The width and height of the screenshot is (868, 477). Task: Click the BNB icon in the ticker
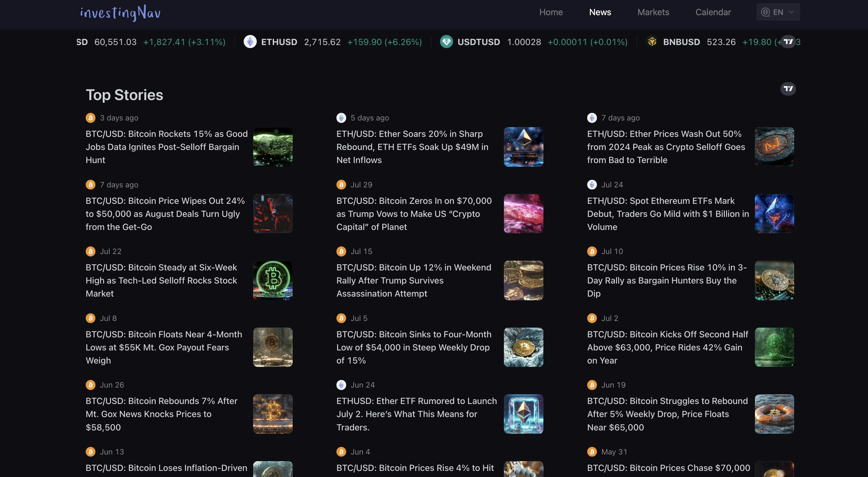click(x=652, y=42)
